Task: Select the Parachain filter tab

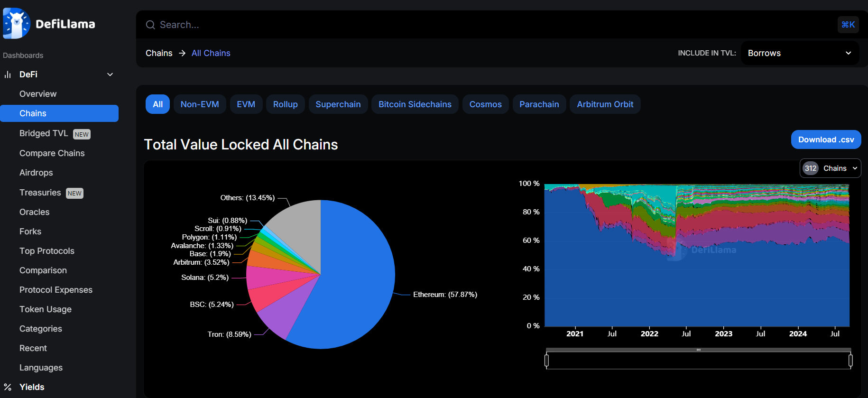Action: click(539, 104)
